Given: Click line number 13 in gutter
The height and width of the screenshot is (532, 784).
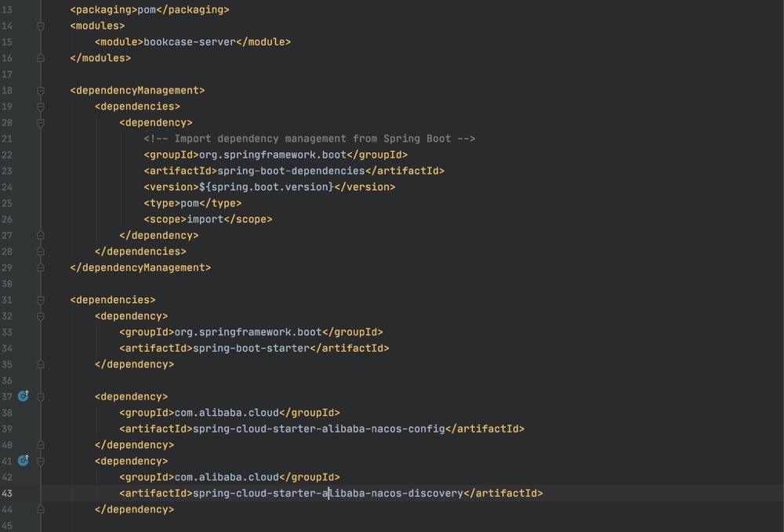Looking at the screenshot, I should coord(7,9).
